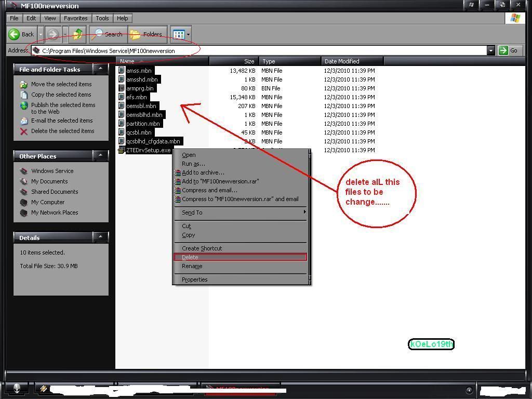532x399 pixels.
Task: Open the Edit menu
Action: pos(31,18)
